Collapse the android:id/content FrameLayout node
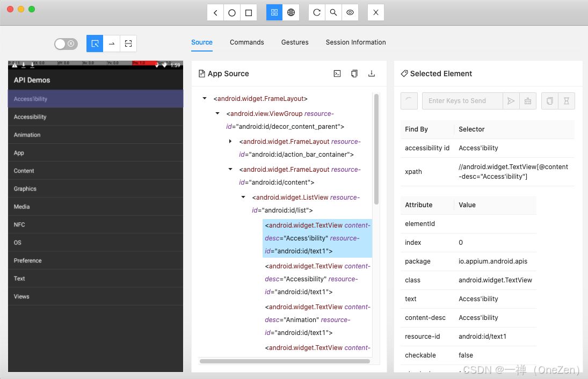Image resolution: width=588 pixels, height=379 pixels. click(230, 170)
